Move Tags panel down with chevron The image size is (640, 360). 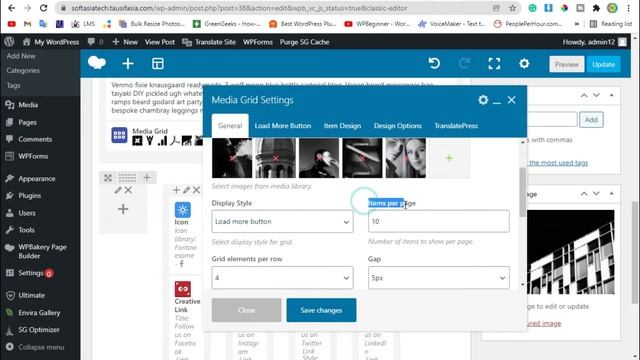pos(596,95)
